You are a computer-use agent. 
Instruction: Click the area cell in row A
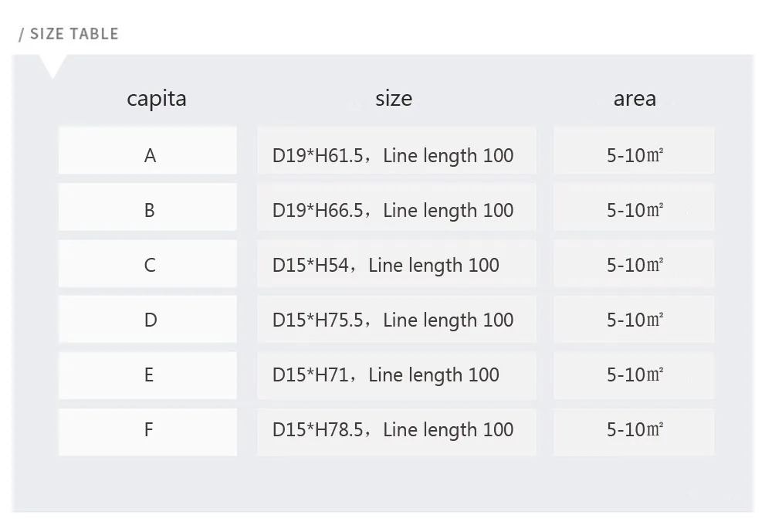pos(635,155)
